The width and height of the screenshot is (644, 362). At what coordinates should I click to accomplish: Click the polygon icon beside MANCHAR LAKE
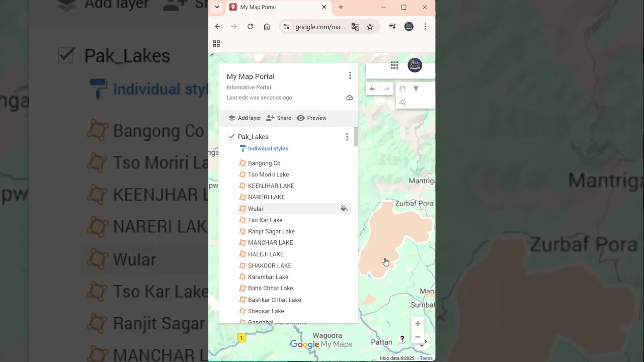click(x=243, y=242)
